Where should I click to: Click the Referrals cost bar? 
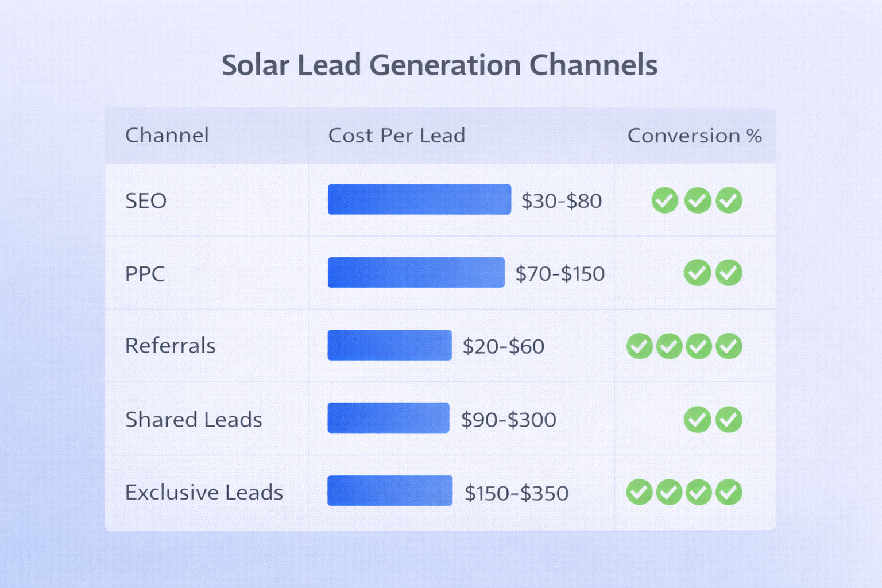[389, 345]
